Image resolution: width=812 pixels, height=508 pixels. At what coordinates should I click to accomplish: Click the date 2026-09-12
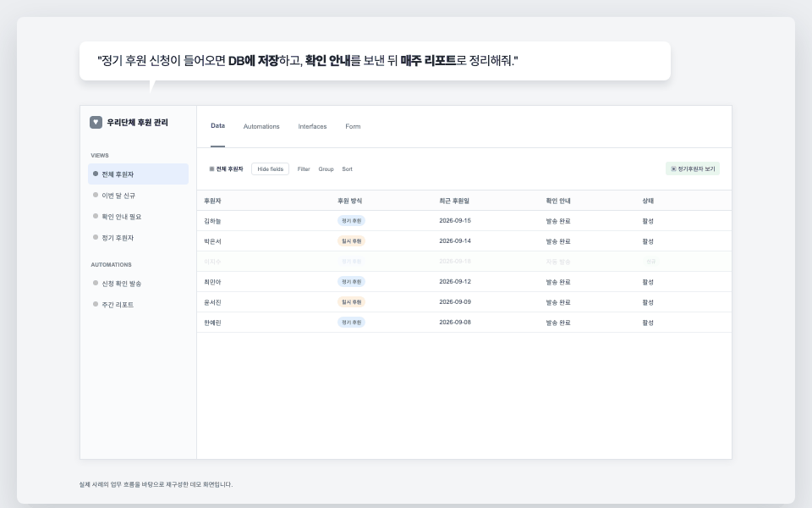pyautogui.click(x=455, y=282)
